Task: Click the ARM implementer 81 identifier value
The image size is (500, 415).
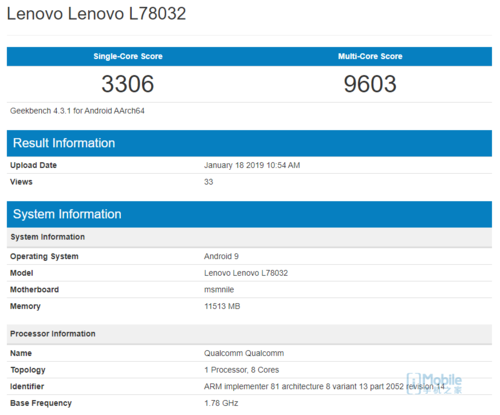Action: click(324, 386)
